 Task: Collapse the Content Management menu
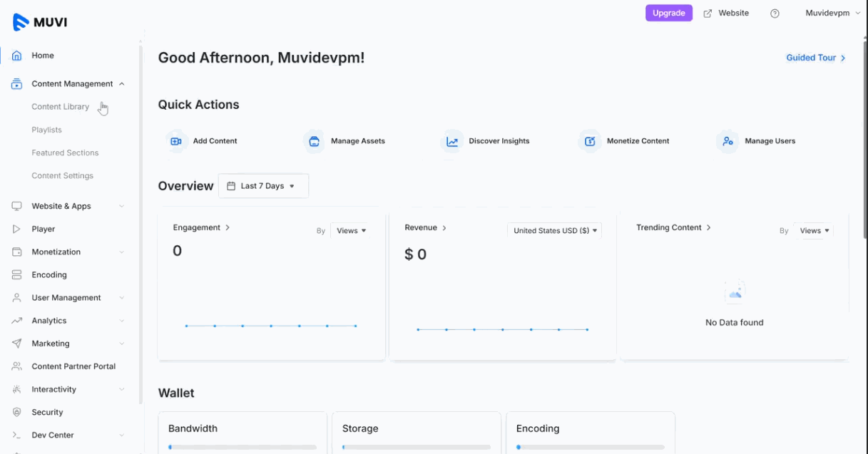(121, 83)
